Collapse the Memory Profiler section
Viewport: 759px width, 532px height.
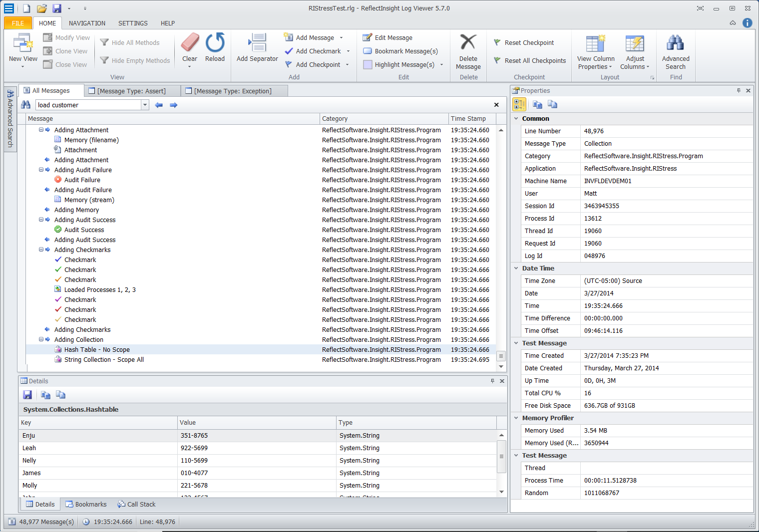click(x=516, y=418)
